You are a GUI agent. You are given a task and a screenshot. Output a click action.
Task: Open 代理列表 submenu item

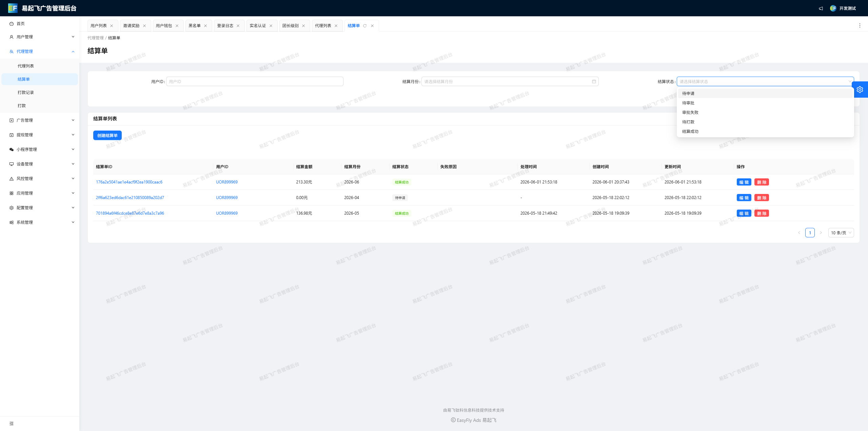(x=40, y=66)
